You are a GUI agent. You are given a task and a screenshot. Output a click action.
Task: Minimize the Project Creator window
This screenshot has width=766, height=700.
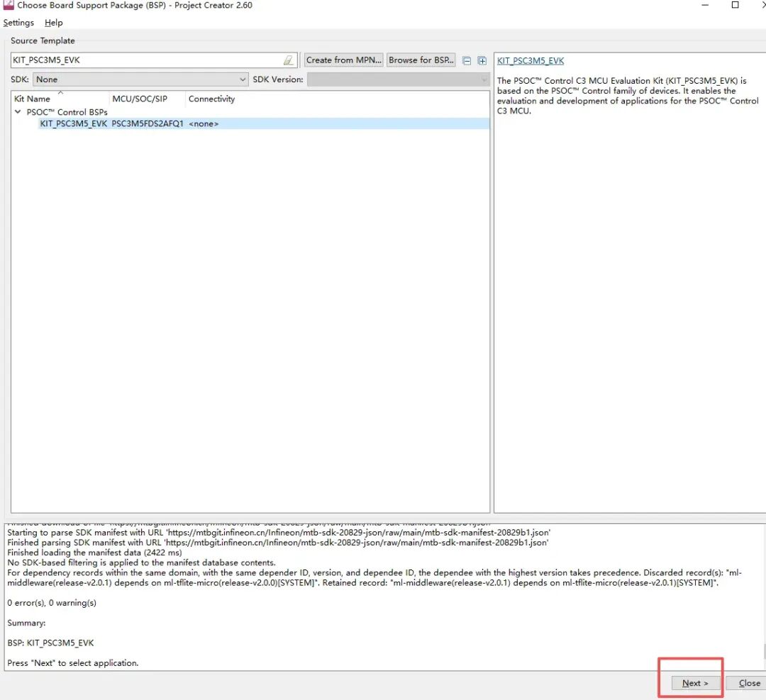[x=705, y=5]
